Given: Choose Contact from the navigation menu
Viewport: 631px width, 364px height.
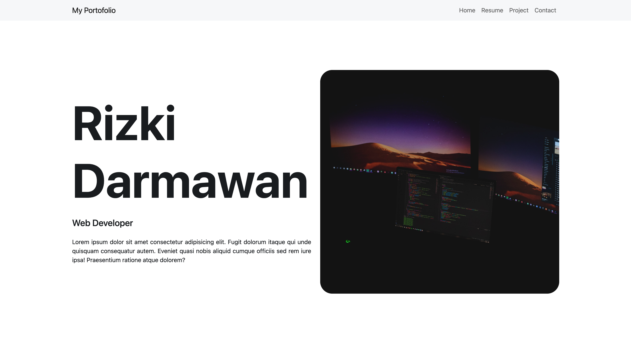Looking at the screenshot, I should click(x=545, y=10).
